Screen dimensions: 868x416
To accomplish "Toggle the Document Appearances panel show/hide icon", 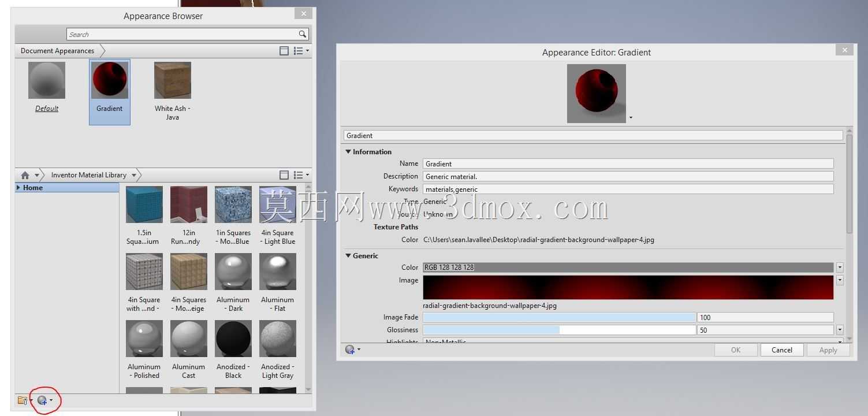I will [284, 51].
